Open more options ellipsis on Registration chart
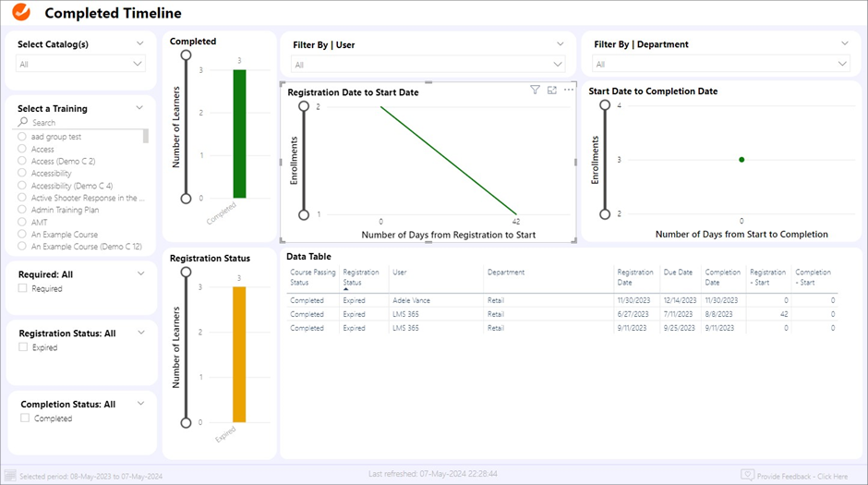This screenshot has height=485, width=868. [x=568, y=90]
